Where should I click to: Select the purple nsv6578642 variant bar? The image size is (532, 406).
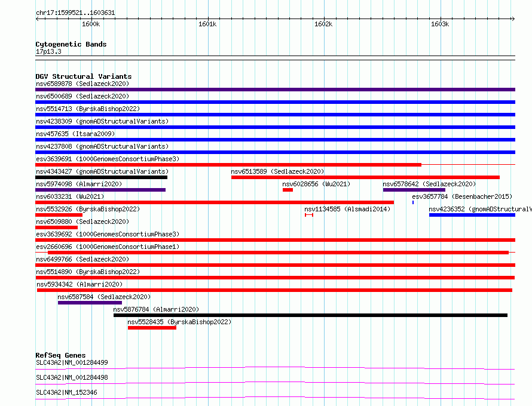(x=414, y=190)
